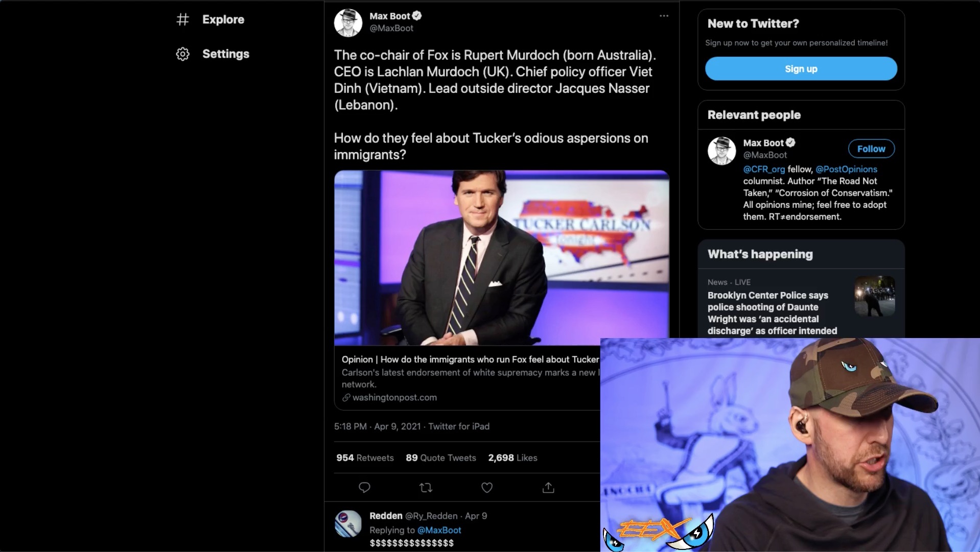This screenshot has width=980, height=552.
Task: Click Max Boot's tweet profile avatar
Action: pyautogui.click(x=348, y=22)
